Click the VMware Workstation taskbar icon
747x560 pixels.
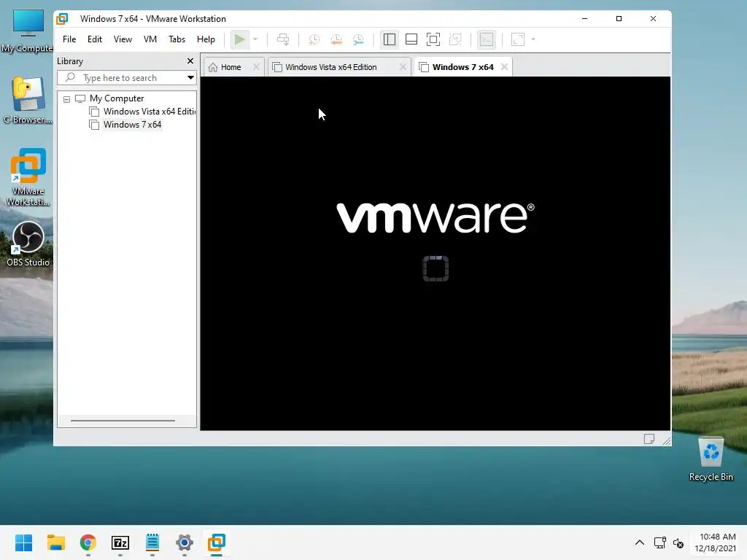(216, 542)
